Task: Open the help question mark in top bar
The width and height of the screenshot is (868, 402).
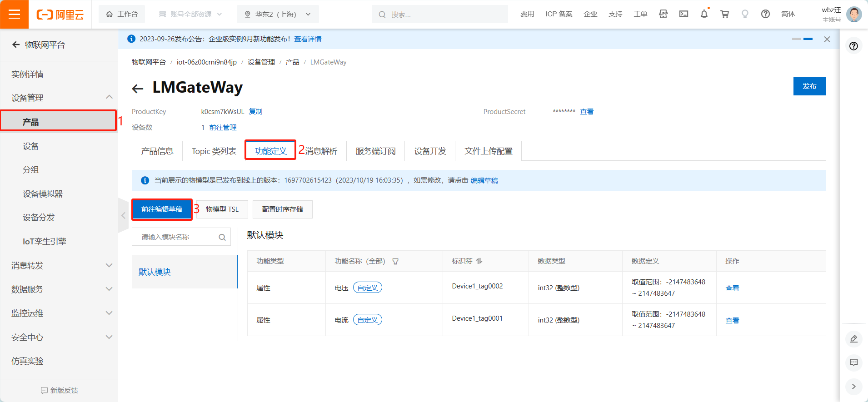Action: (765, 14)
